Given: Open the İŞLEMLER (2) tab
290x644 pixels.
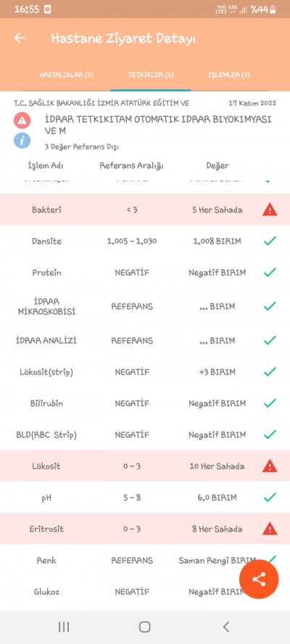Looking at the screenshot, I should point(229,75).
